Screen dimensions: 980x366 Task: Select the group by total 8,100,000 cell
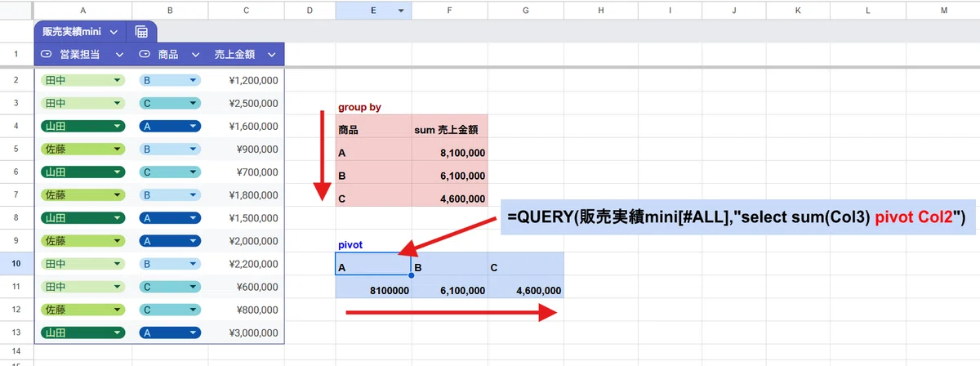coord(449,150)
